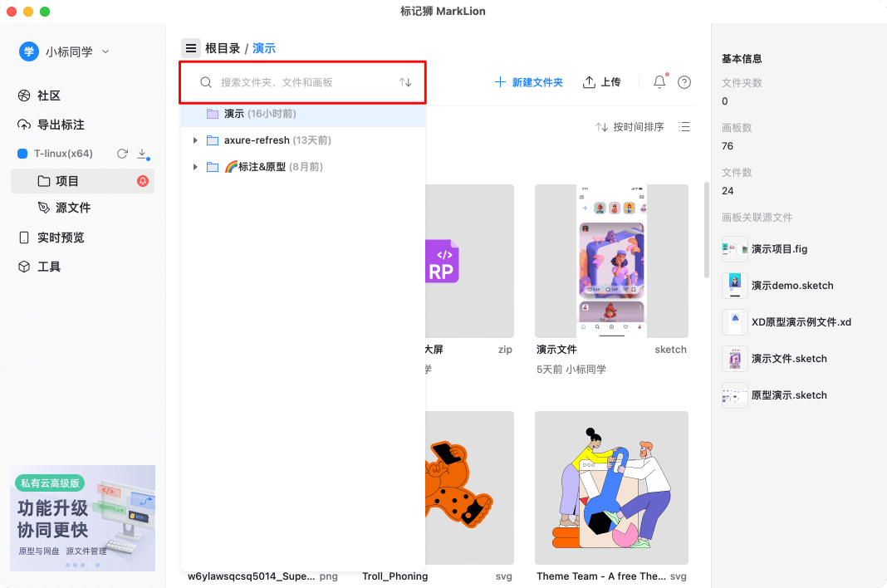Open notifications via the bell icon
The height and width of the screenshot is (588, 887).
[659, 81]
